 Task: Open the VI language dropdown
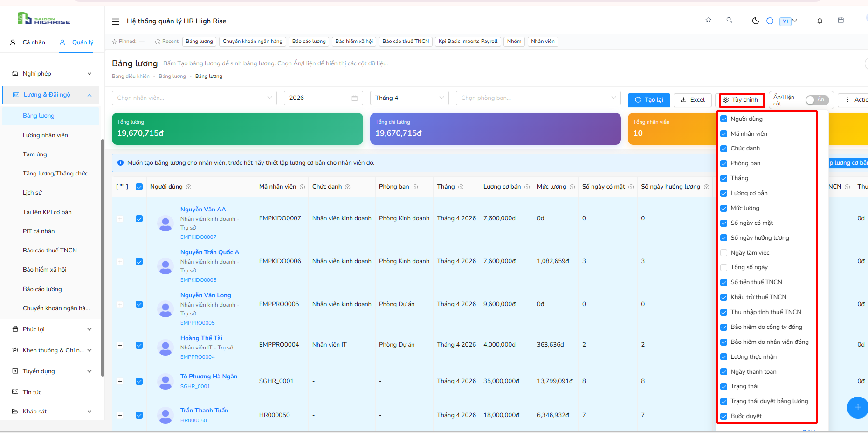click(x=788, y=21)
